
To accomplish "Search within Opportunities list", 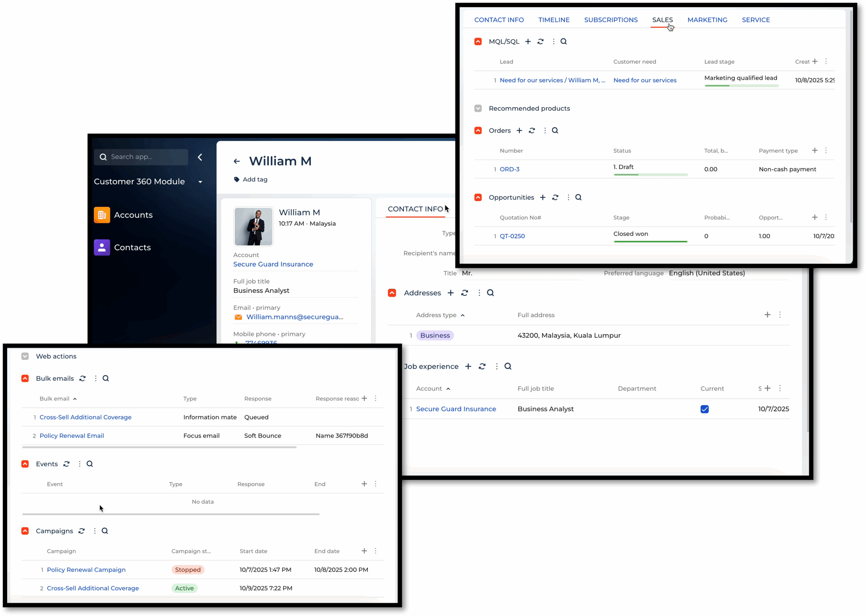I will [x=578, y=197].
